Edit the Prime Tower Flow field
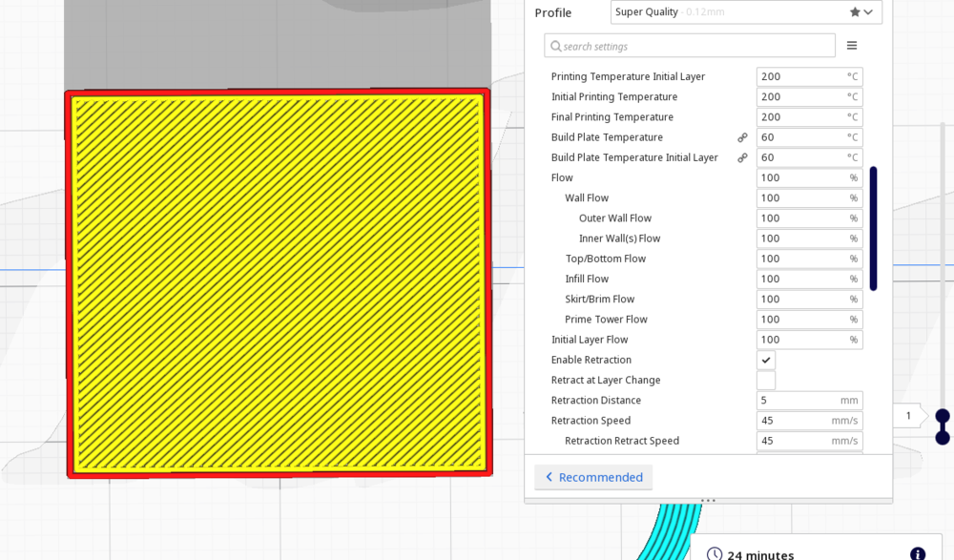The image size is (954, 560). coord(809,319)
